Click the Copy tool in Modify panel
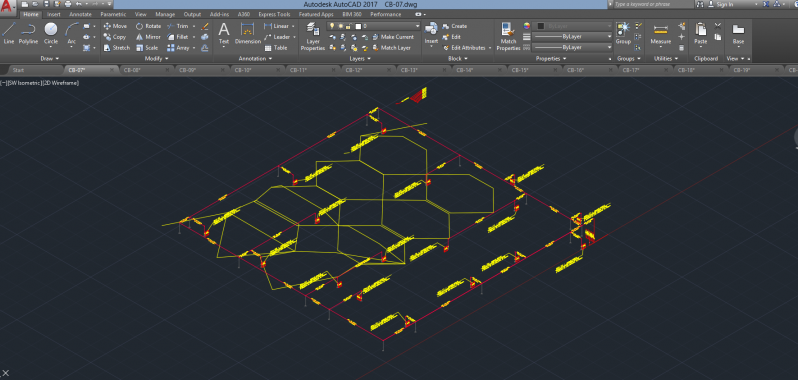The image size is (798, 380). pos(115,37)
